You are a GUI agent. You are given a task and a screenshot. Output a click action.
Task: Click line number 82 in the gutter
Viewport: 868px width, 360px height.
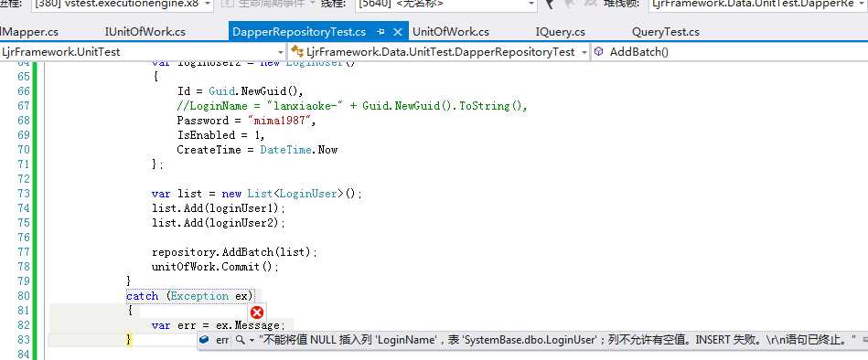click(23, 325)
